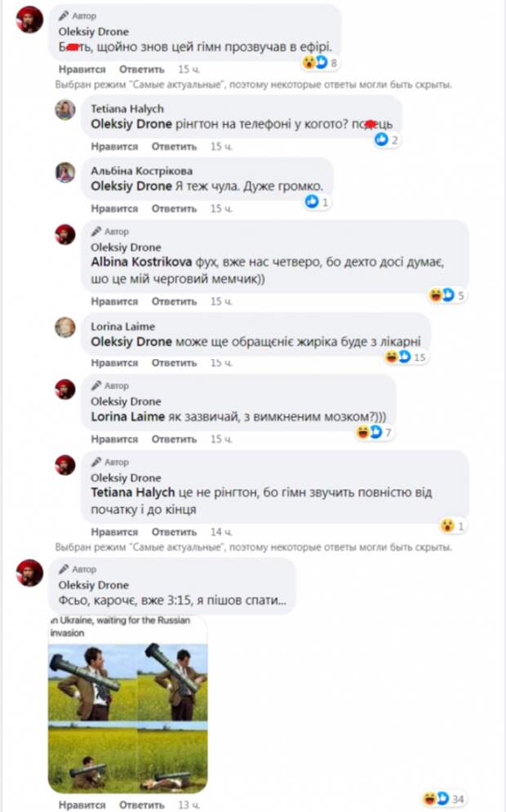The height and width of the screenshot is (812, 506).
Task: Click the 14 ч. timestamp on last reply
Action: coord(221,532)
